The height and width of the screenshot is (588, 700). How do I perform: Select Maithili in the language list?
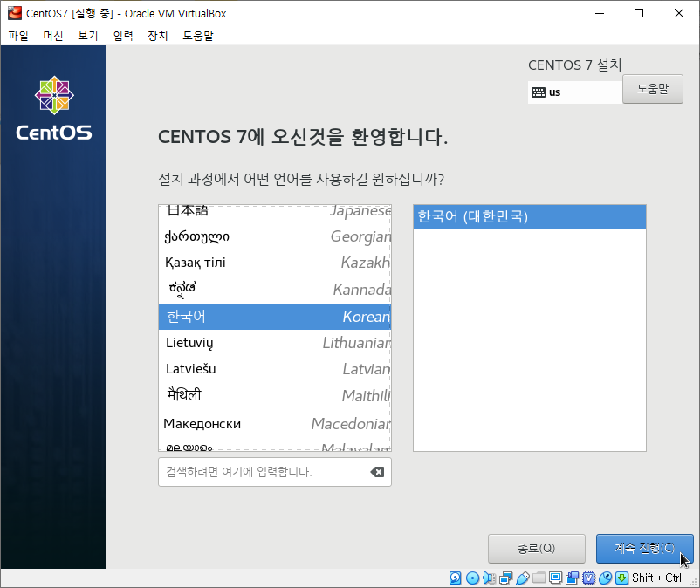pyautogui.click(x=275, y=396)
